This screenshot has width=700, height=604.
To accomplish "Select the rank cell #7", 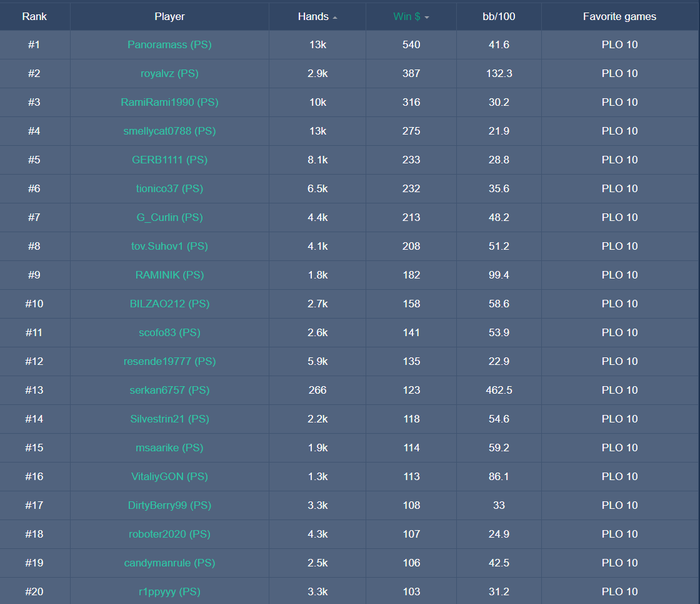I will point(34,217).
